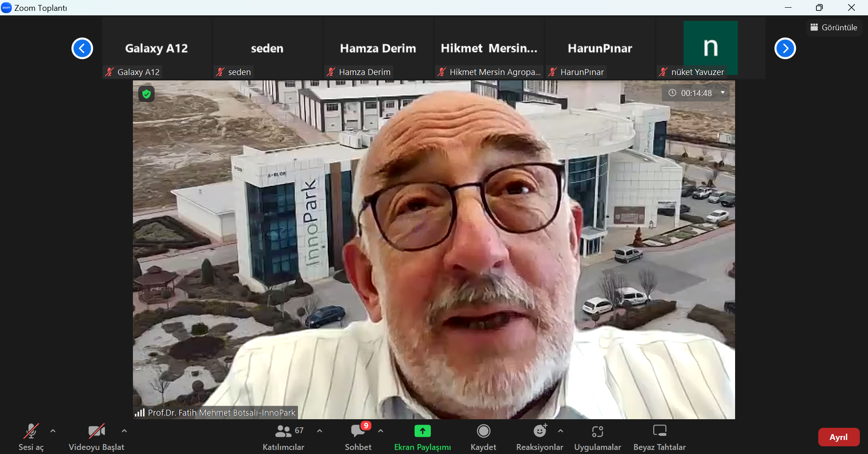Open the meeting timer dropdown arrow
This screenshot has height=454, width=868.
coord(723,93)
